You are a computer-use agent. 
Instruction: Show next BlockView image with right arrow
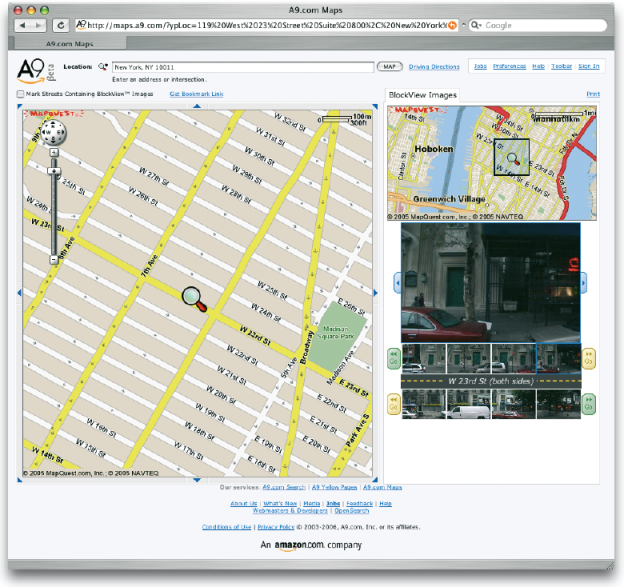[x=583, y=283]
